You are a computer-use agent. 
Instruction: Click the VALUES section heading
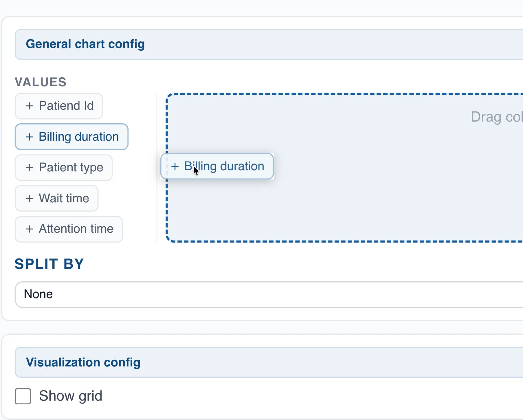point(40,82)
